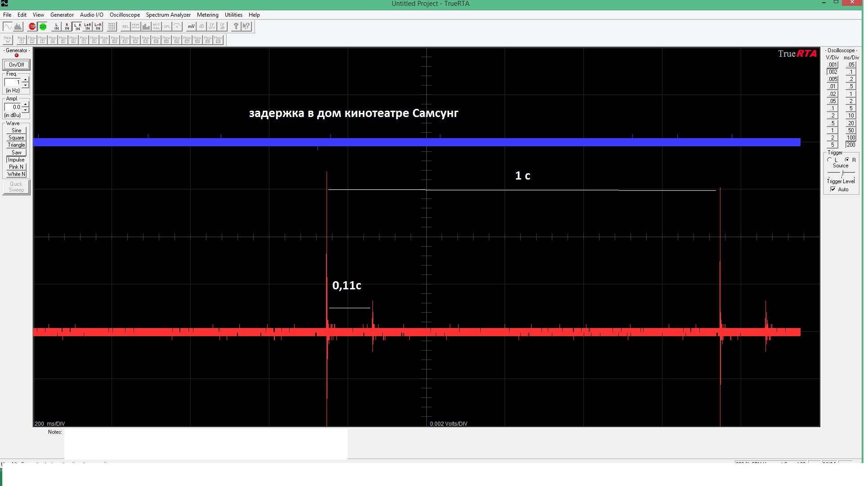
Task: Set ms/Div to 200
Action: point(850,145)
